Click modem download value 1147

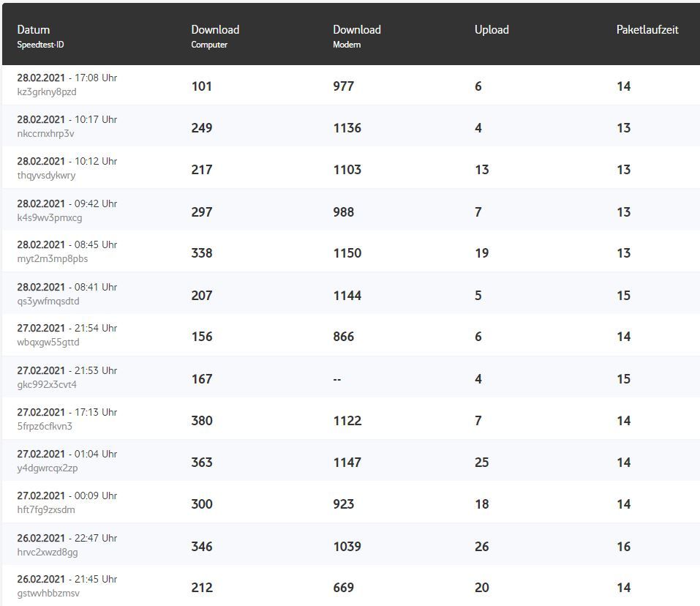347,463
